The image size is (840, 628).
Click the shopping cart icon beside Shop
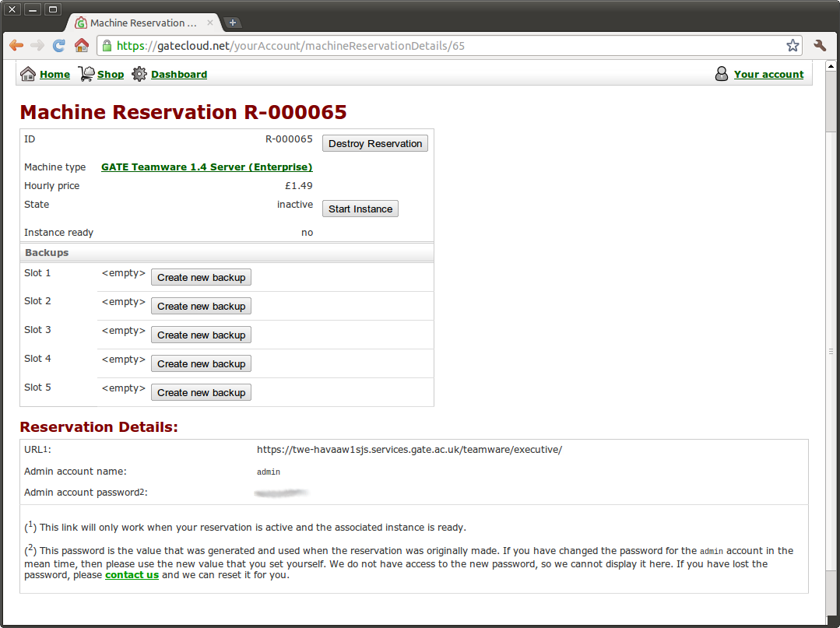86,74
